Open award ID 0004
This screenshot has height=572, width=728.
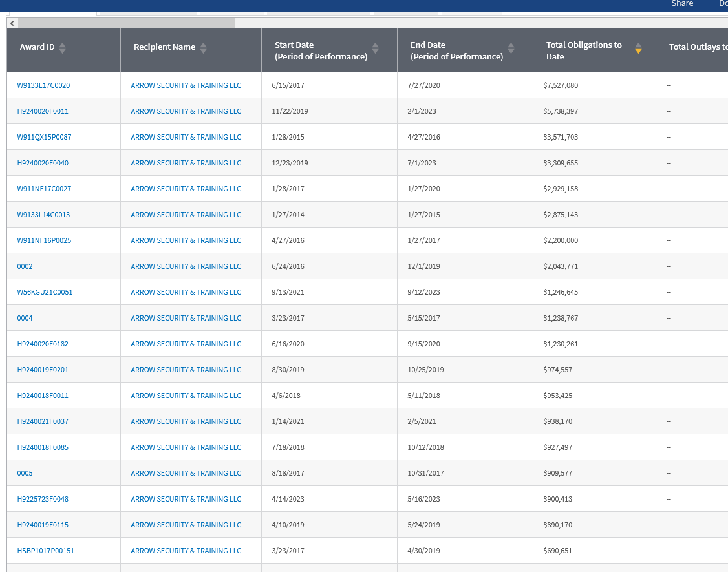[25, 318]
